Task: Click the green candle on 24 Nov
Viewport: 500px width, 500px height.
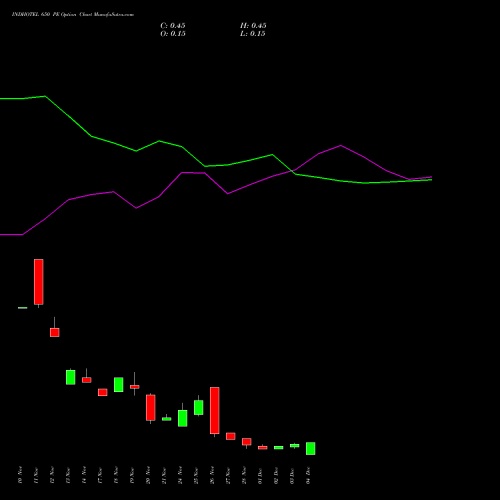Action: point(183,418)
